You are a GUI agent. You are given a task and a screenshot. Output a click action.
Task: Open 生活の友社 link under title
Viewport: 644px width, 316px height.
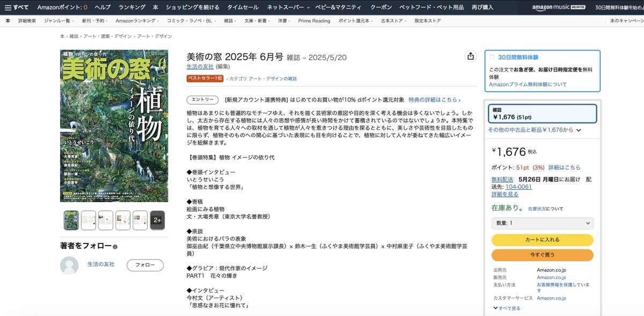[200, 67]
